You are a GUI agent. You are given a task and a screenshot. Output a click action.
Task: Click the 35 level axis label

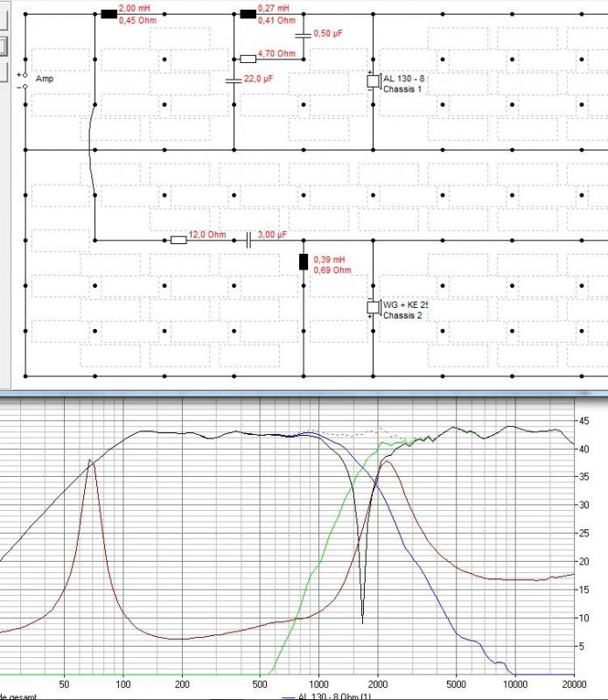tap(584, 477)
